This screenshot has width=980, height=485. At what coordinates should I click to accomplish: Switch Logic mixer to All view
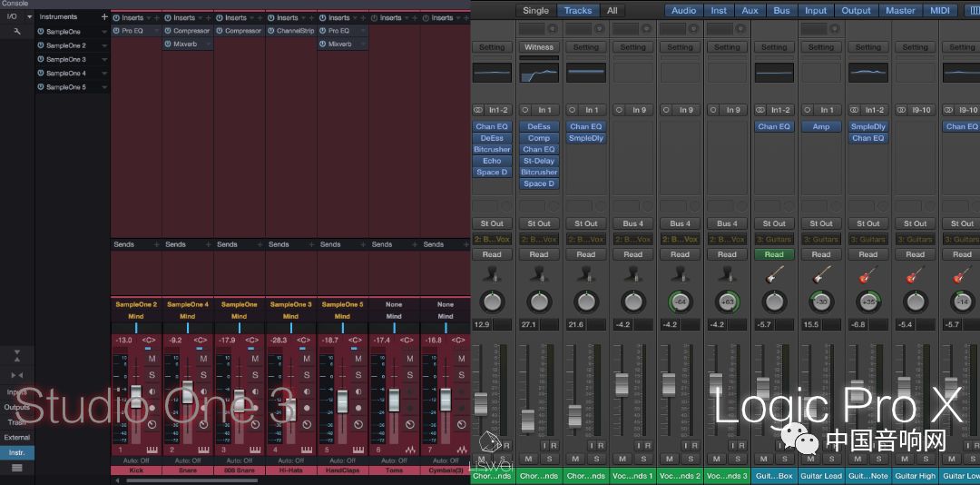[612, 10]
